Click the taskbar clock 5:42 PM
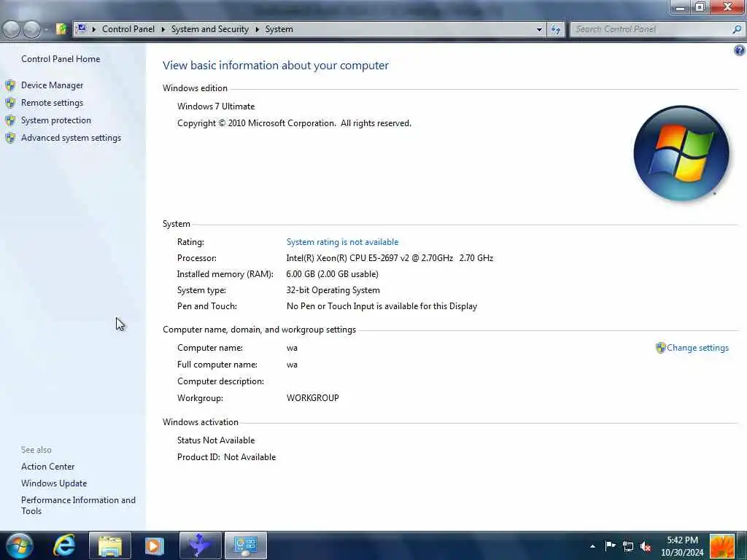 coord(682,540)
